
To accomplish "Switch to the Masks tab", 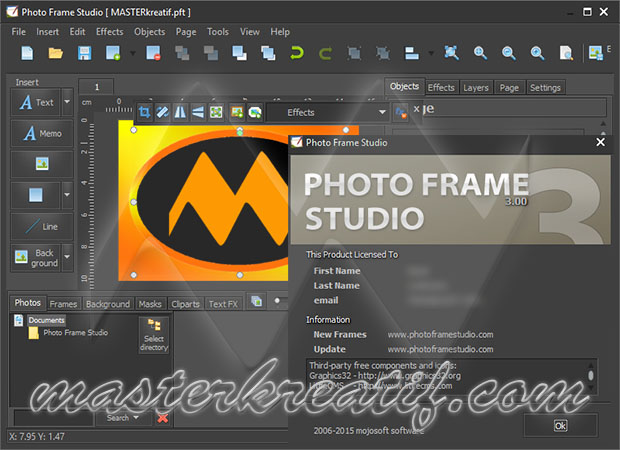I will (150, 304).
